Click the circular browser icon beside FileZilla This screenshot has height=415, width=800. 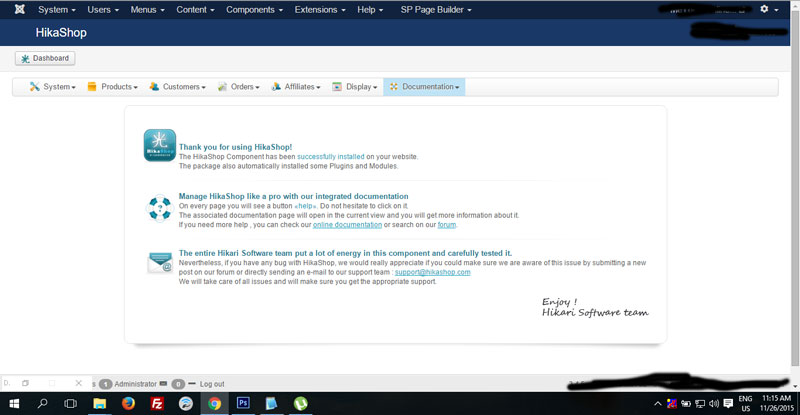point(186,404)
